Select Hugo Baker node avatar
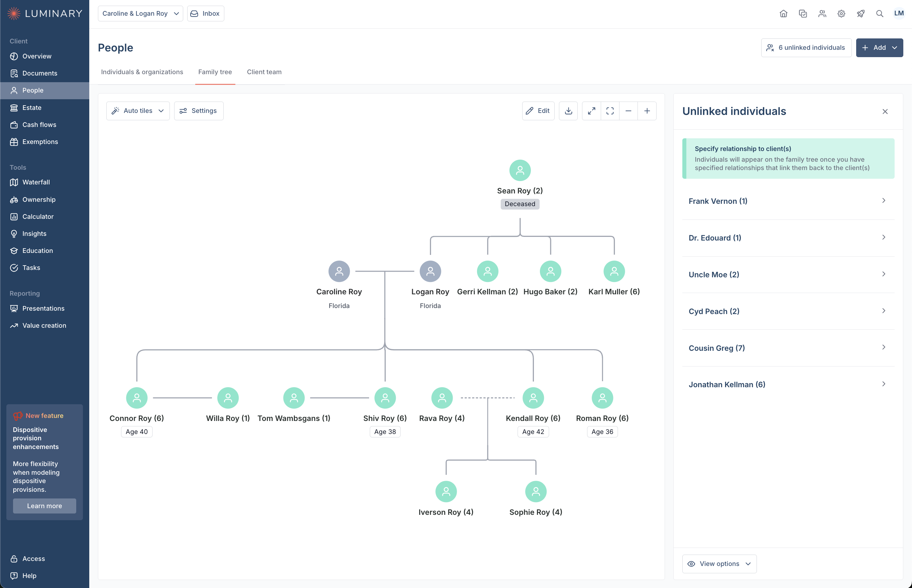 click(550, 271)
